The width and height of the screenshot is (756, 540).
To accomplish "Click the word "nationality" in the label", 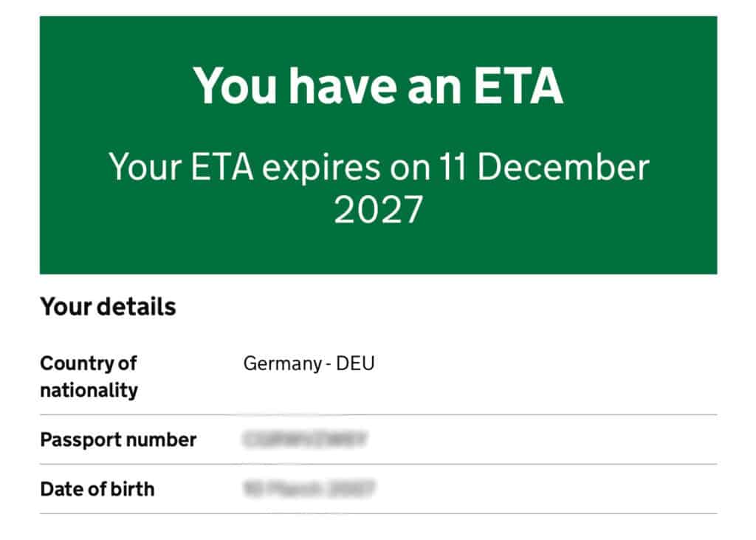I will (89, 390).
